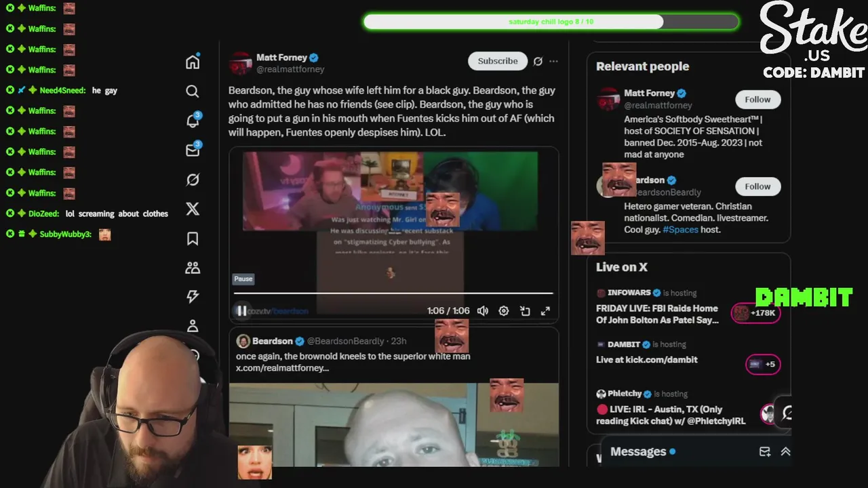This screenshot has height=488, width=868.
Task: Click the video progress bar
Action: [x=393, y=293]
